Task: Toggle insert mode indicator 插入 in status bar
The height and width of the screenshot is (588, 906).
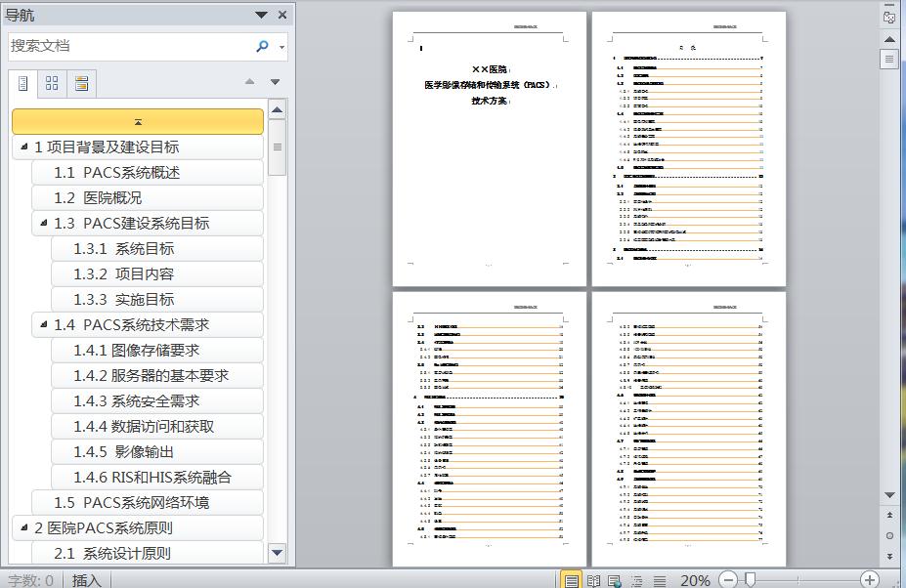Action: pyautogui.click(x=86, y=580)
